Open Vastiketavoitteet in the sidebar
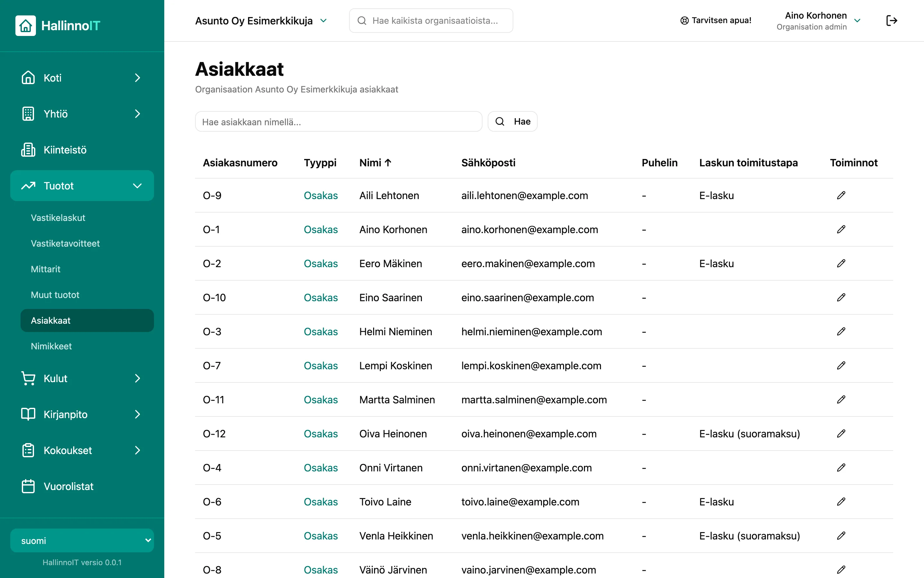 tap(65, 243)
